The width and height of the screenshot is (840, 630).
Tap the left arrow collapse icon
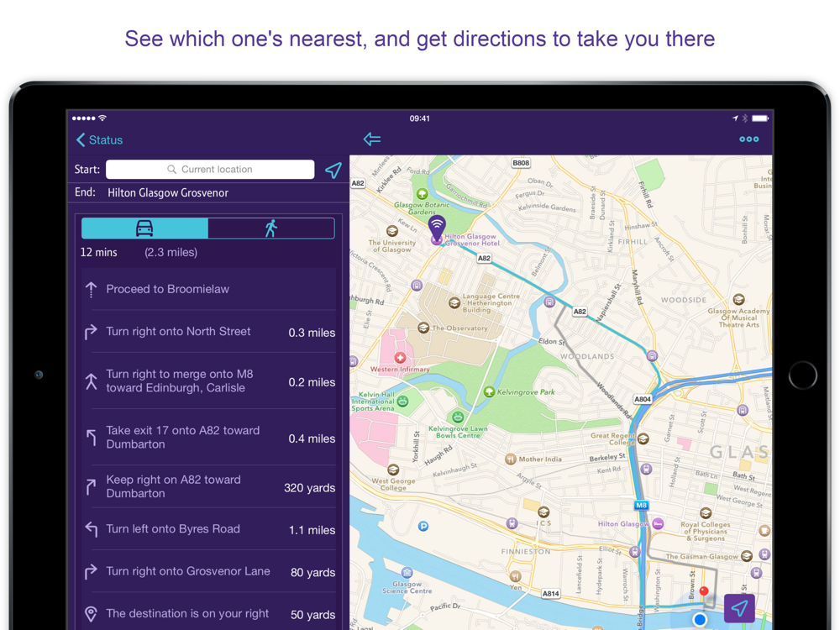coord(372,139)
